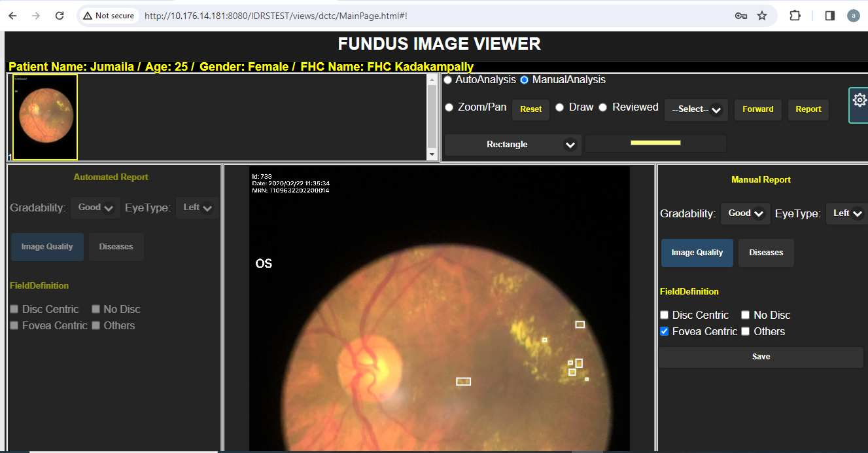Switch to Automated Report Diseases tab
868x453 pixels.
click(116, 247)
